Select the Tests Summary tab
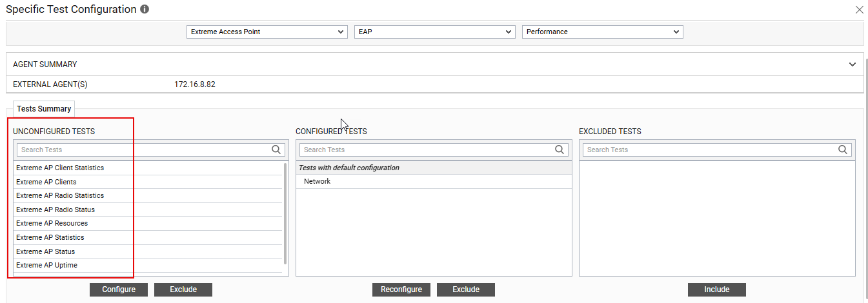 tap(44, 109)
